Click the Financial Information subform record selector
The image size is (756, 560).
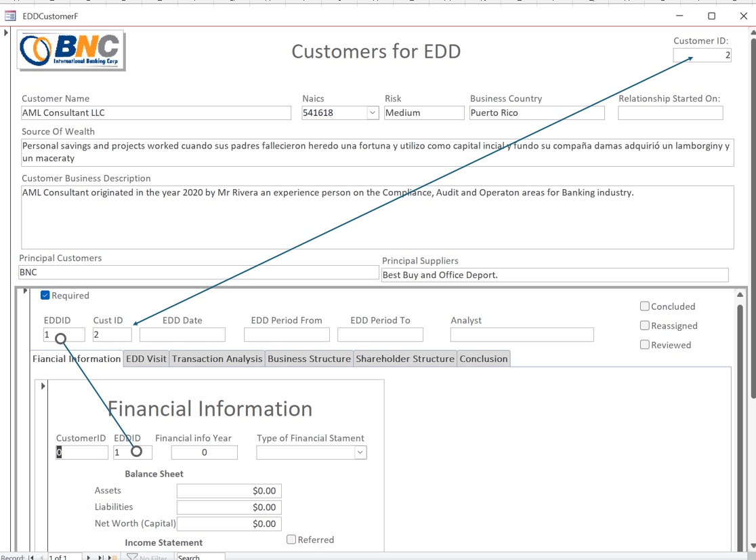43,386
